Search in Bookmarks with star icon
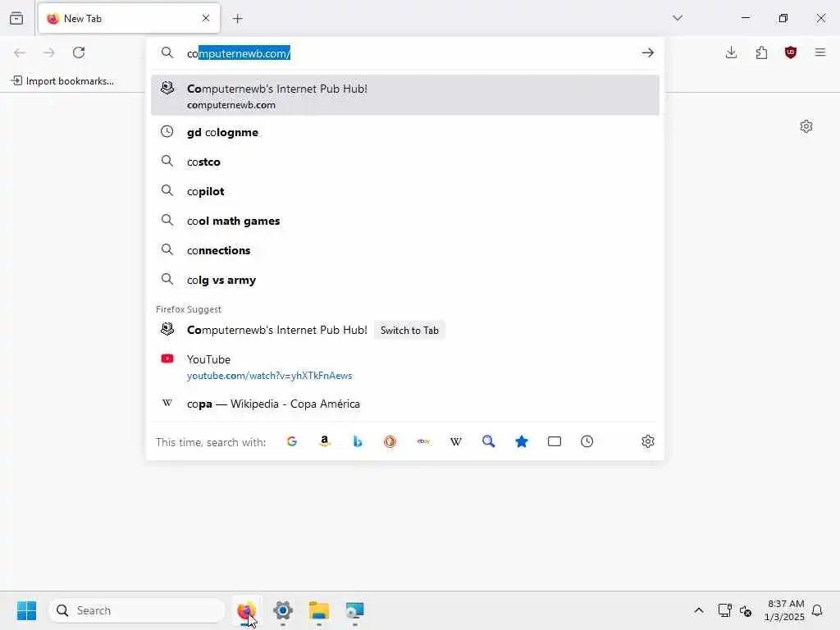840x630 pixels. point(521,441)
